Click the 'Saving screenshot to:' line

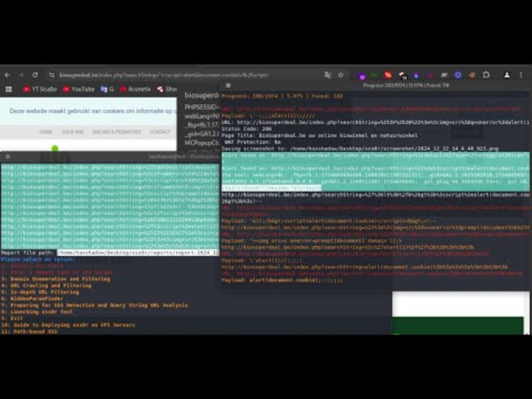point(360,148)
